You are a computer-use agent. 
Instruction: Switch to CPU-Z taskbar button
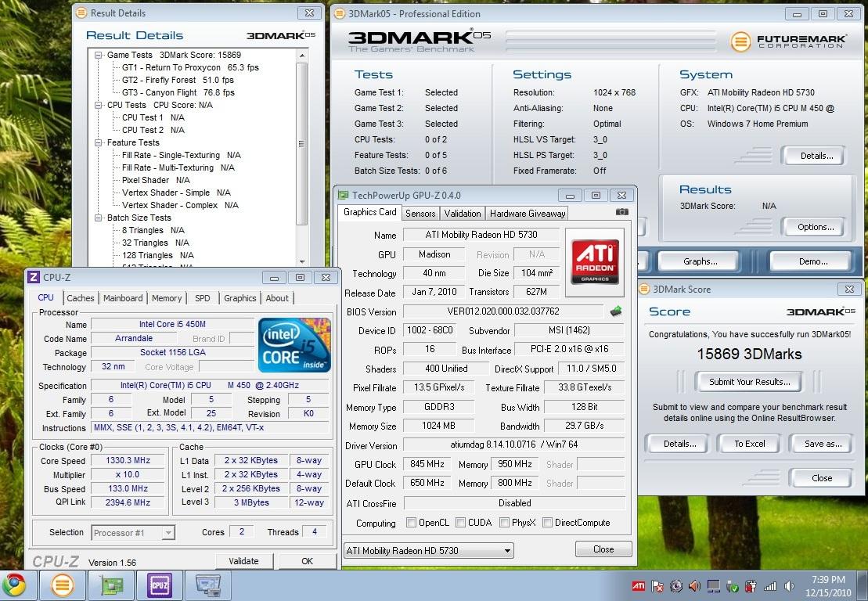pos(160,585)
